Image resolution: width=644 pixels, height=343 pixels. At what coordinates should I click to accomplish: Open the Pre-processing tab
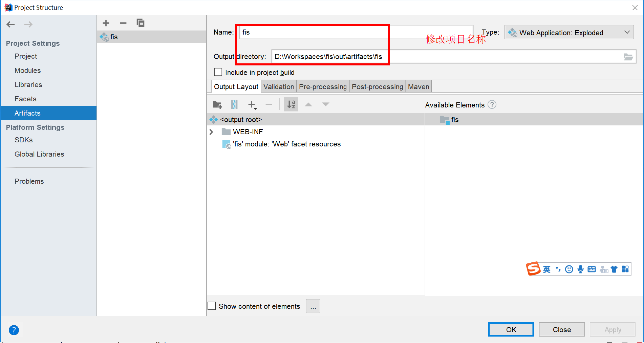tap(323, 87)
